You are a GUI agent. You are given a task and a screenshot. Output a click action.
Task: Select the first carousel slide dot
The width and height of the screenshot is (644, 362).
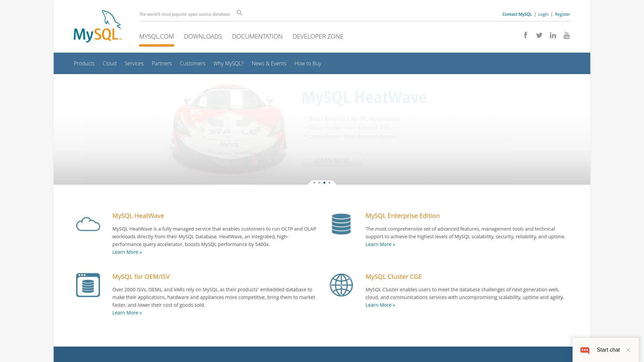coord(314,183)
